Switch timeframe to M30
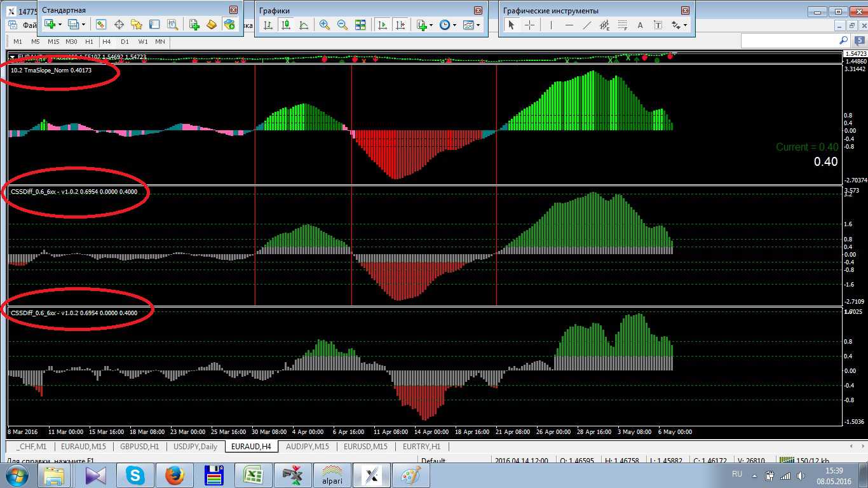Screen dimensions: 868x488 (71, 41)
